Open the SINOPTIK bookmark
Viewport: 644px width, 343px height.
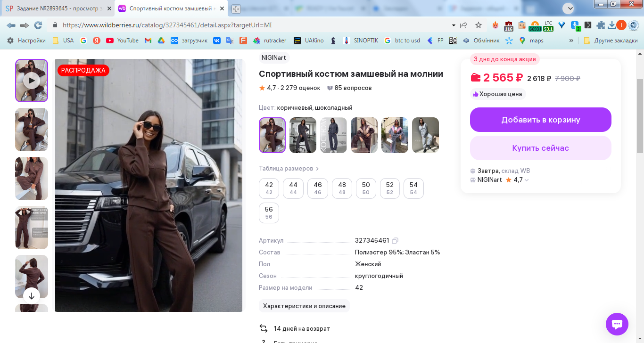click(x=361, y=41)
